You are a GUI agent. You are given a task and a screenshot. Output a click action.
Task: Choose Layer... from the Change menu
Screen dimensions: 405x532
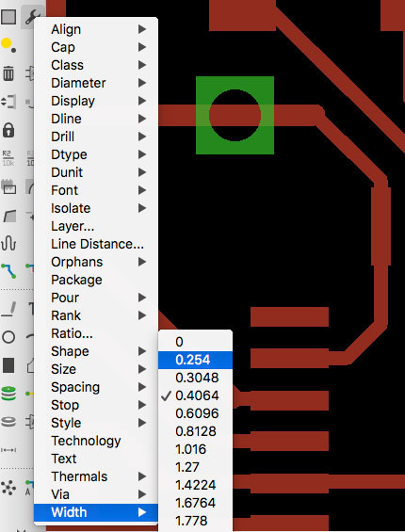pyautogui.click(x=96, y=226)
